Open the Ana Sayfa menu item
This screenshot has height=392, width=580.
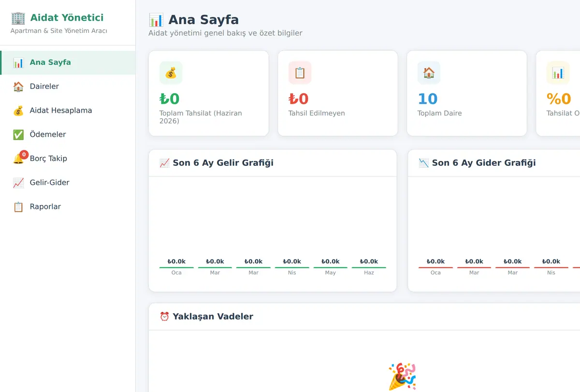(68, 62)
